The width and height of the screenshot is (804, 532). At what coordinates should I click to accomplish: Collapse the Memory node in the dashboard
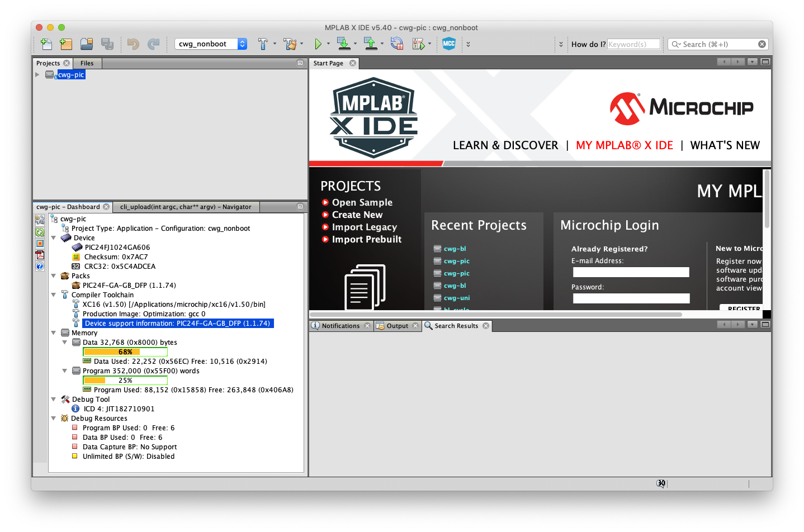54,333
